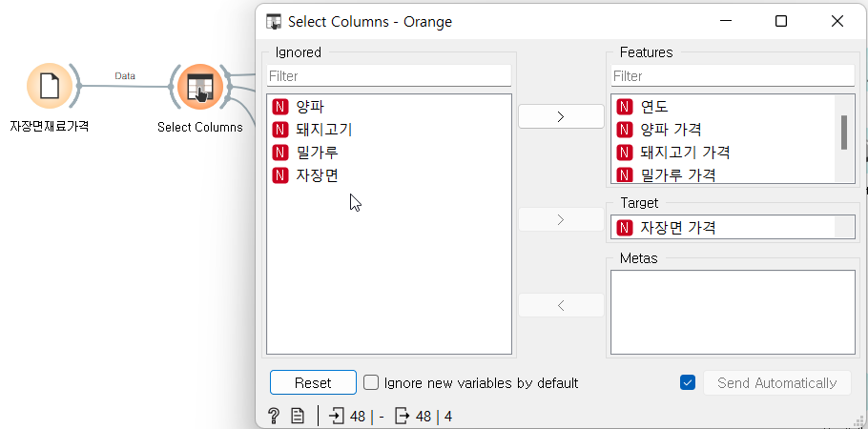Toggle the Send Automatically checkbox
The image size is (868, 429).
point(688,382)
